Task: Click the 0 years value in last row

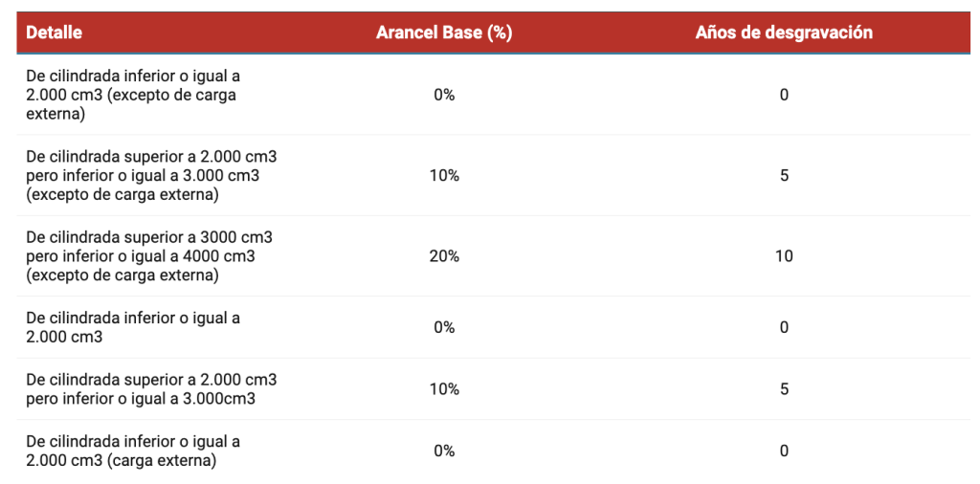Action: 784,451
